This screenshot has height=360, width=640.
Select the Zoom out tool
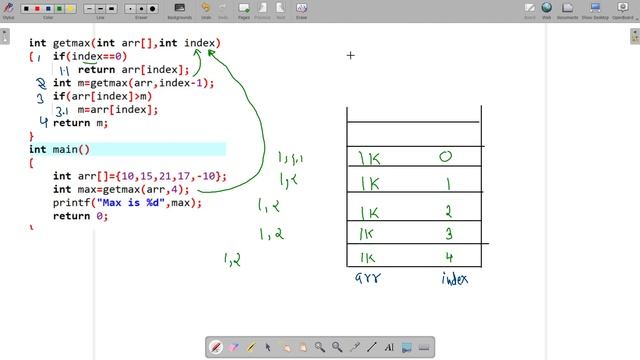pyautogui.click(x=337, y=347)
